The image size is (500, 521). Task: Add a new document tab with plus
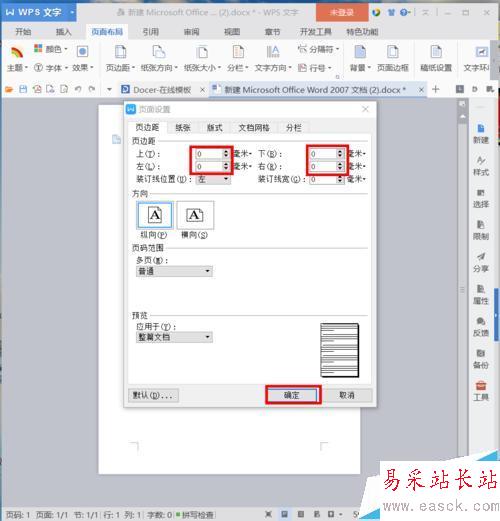[435, 89]
